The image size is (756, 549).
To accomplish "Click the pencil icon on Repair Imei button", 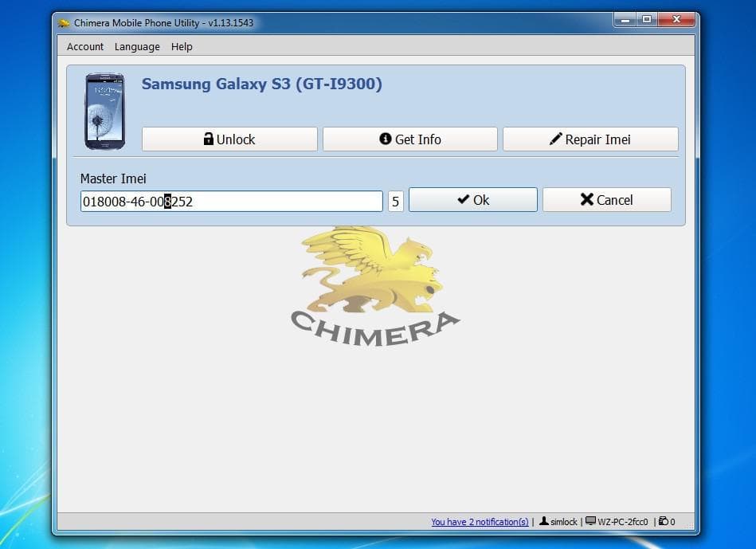I will pos(557,139).
